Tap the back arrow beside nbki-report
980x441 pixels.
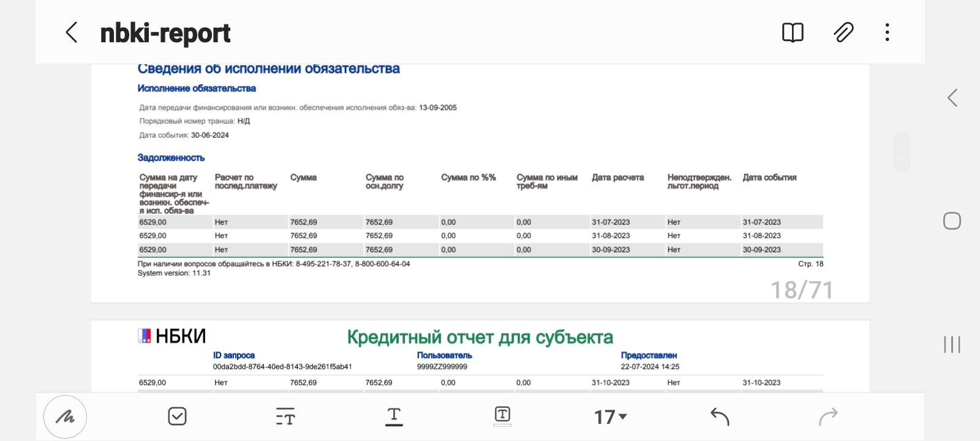(72, 32)
